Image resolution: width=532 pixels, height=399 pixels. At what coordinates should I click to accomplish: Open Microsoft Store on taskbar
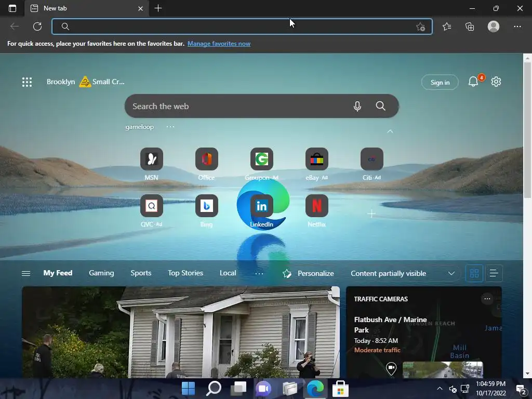[340, 389]
